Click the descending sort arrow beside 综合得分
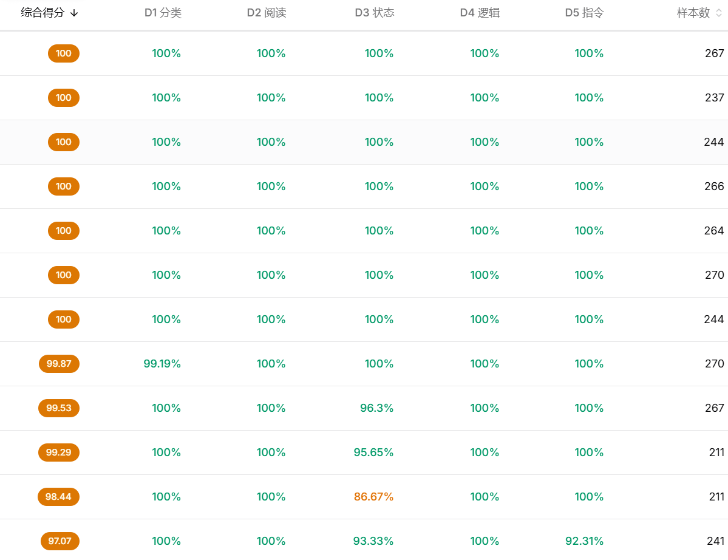This screenshot has height=560, width=728. [74, 13]
